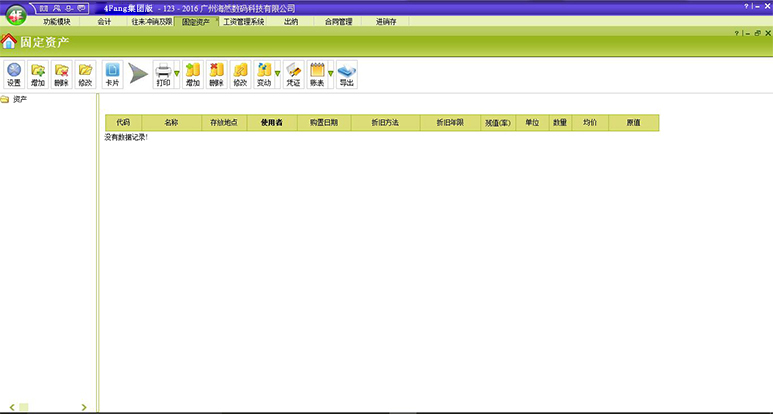The height and width of the screenshot is (415, 773).
Task: Open the 卡片 asset card view
Action: 112,74
